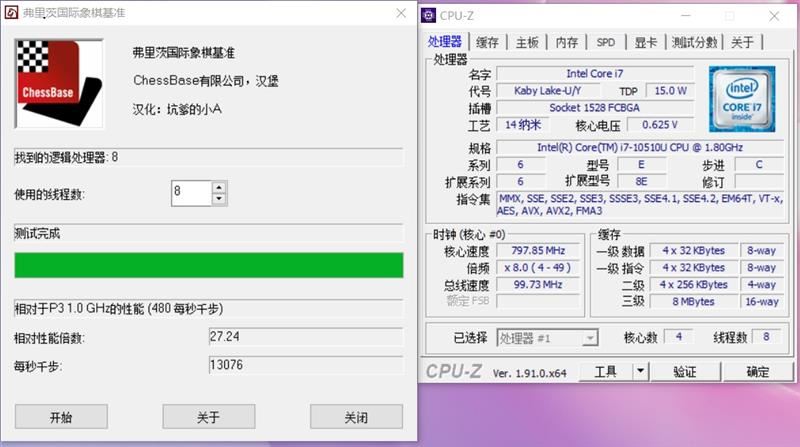Click the thread count input field showing 8
Viewport: 800px width, 447px height.
coord(192,193)
